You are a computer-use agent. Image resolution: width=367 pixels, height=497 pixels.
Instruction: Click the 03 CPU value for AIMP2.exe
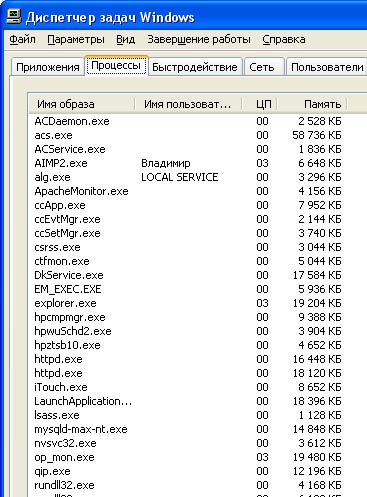pos(262,163)
